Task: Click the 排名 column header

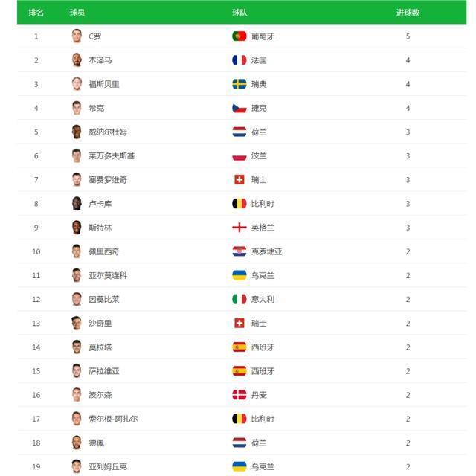Action: coord(36,13)
